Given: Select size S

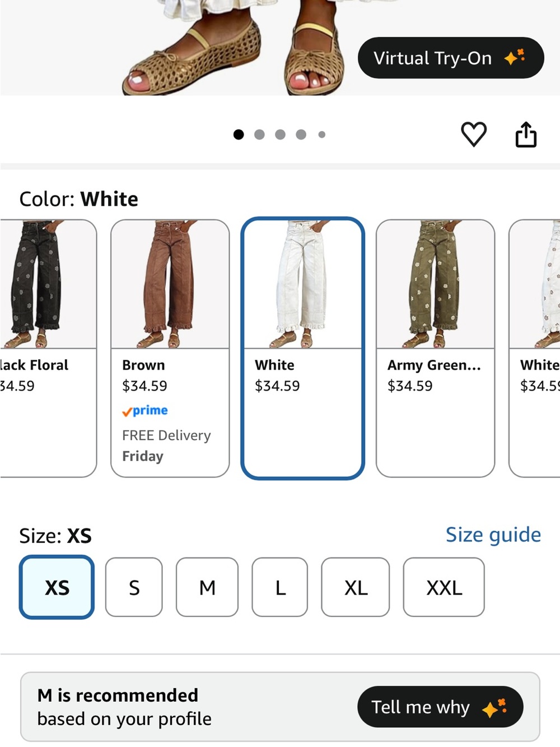Looking at the screenshot, I should point(134,587).
